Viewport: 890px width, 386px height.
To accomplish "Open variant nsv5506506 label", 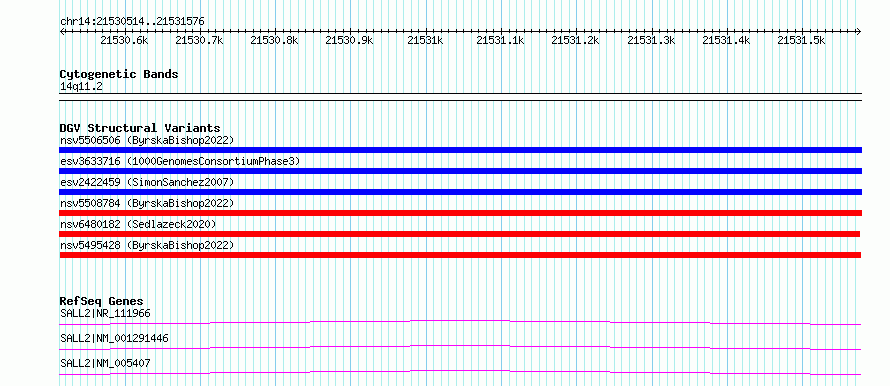I will 147,140.
